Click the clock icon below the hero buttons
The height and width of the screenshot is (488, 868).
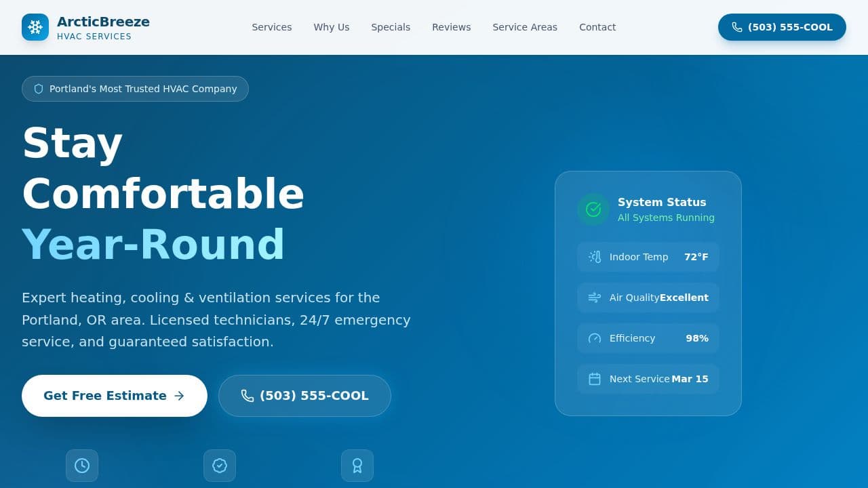[x=82, y=466]
